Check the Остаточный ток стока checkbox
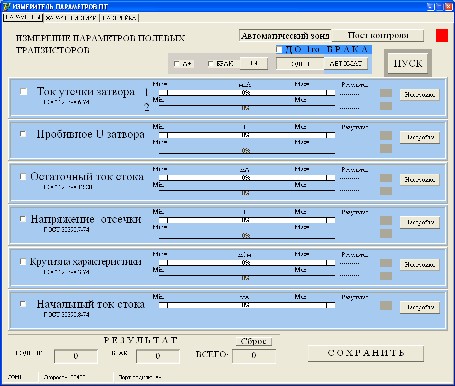Screen dimensions: 455x386 click(x=23, y=176)
